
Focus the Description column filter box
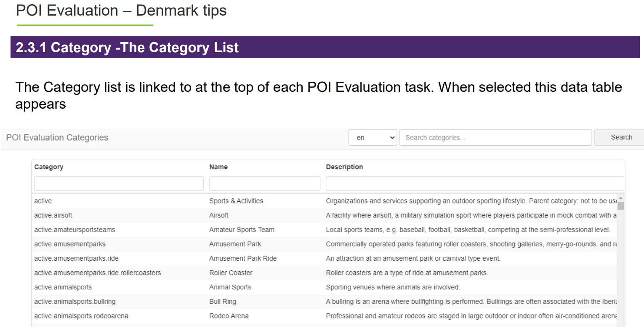[x=475, y=184]
